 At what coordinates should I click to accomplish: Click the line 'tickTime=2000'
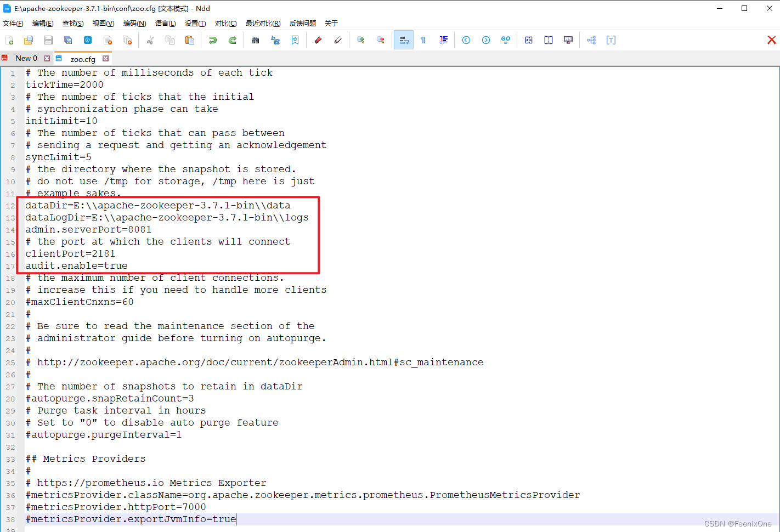pos(64,84)
